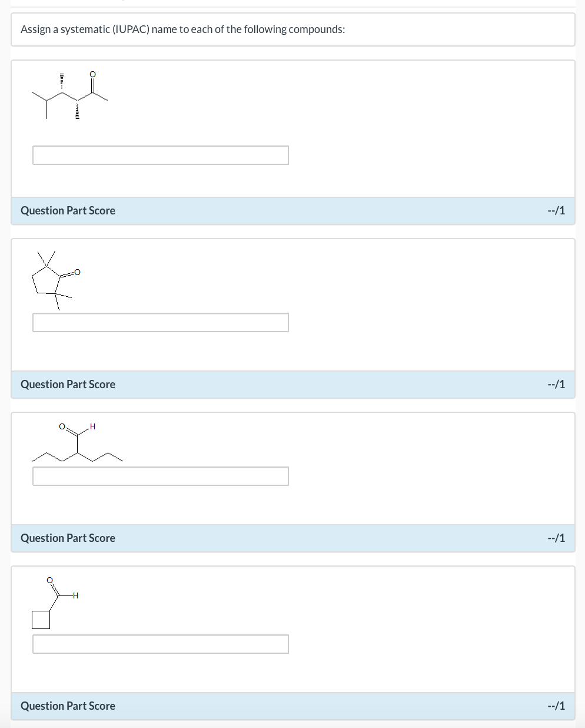Click the answer field for the aldehyde compound
Image resolution: width=585 pixels, height=728 pixels.
[160, 476]
